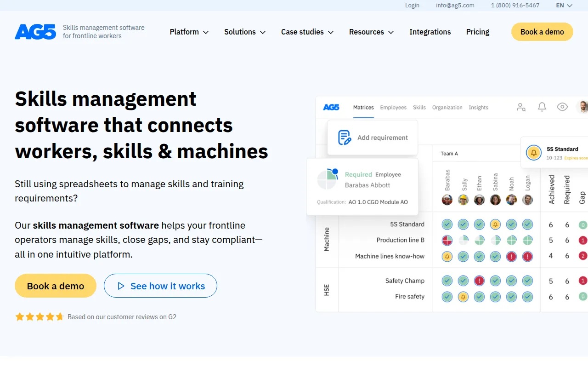Click See how it works button
This screenshot has width=588, height=368.
(x=160, y=286)
